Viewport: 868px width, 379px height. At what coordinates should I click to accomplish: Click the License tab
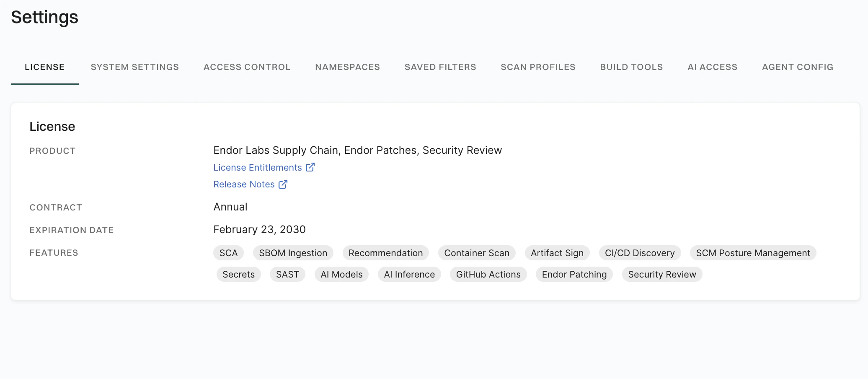pos(45,67)
